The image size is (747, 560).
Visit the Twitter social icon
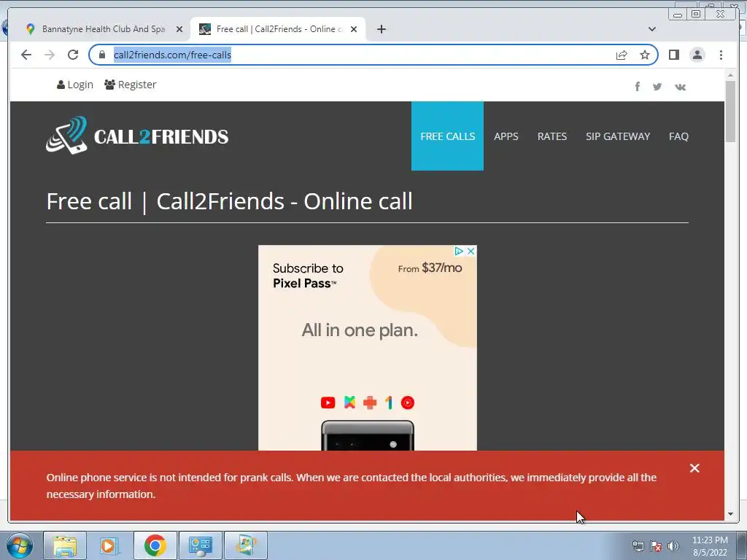657,87
